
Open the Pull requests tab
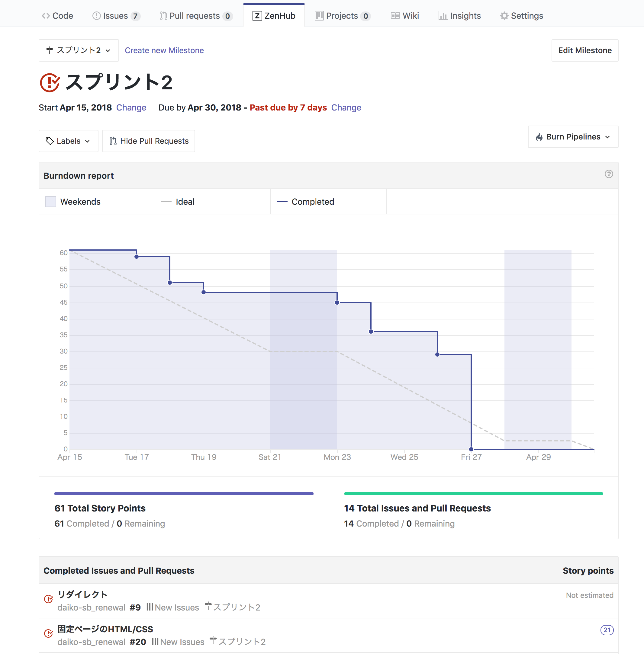(196, 16)
